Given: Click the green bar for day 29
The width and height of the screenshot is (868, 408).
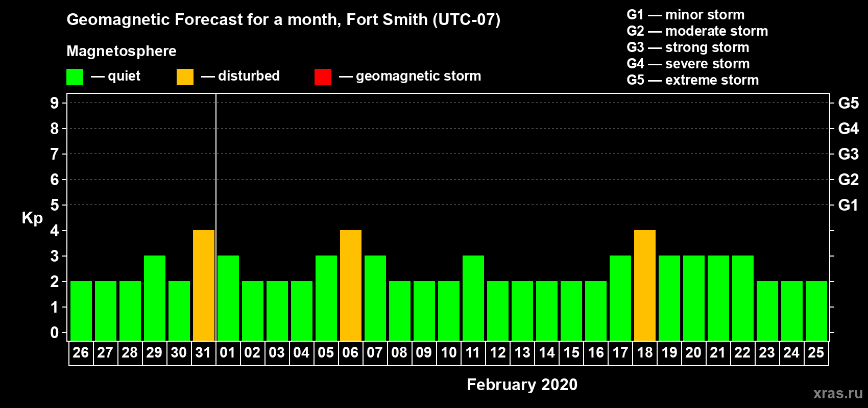Looking at the screenshot, I should 155,298.
